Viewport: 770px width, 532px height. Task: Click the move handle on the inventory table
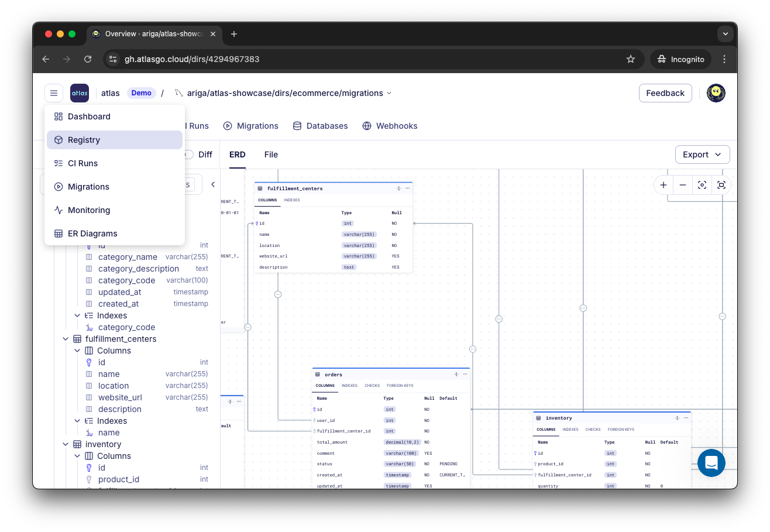coord(676,418)
